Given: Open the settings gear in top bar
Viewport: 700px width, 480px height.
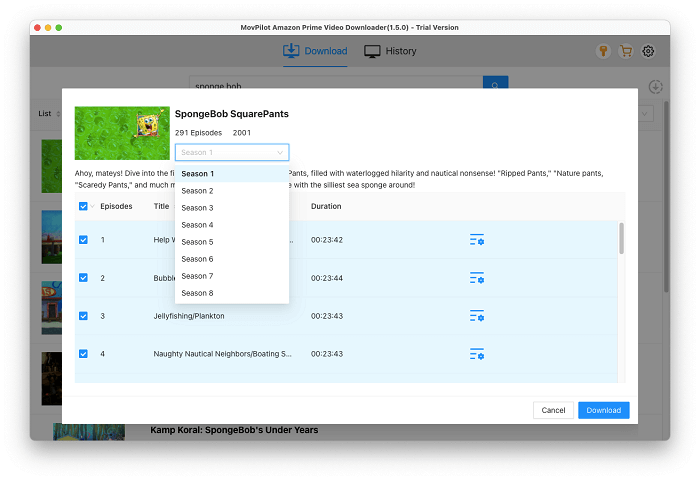Looking at the screenshot, I should [x=648, y=51].
